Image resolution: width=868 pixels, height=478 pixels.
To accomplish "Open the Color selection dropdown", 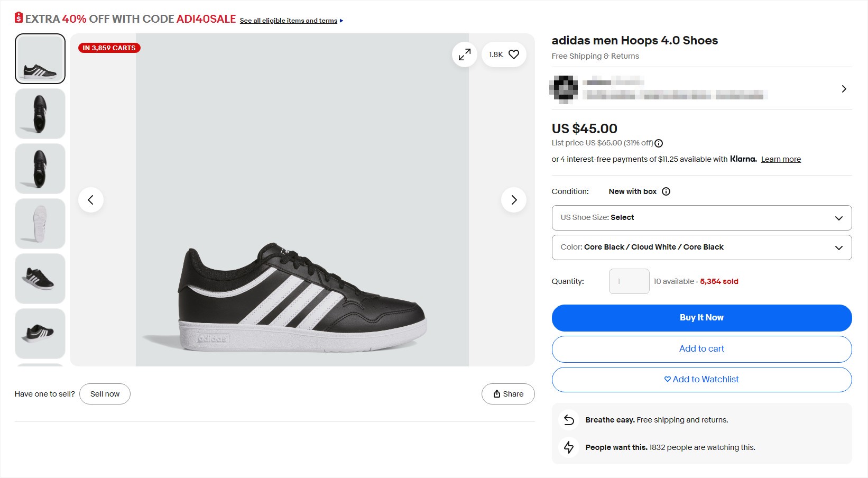I will click(x=701, y=247).
